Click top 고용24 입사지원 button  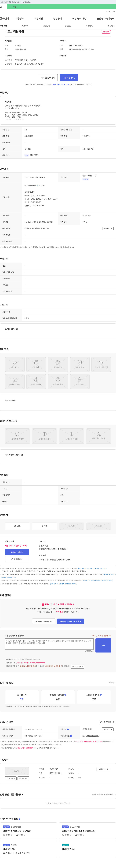(x=69, y=77)
